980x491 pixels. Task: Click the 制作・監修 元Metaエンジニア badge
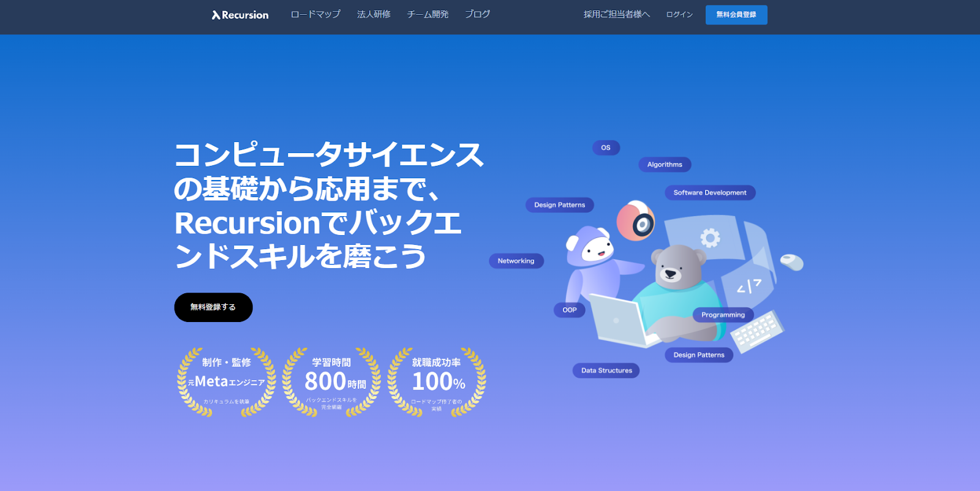click(x=226, y=382)
